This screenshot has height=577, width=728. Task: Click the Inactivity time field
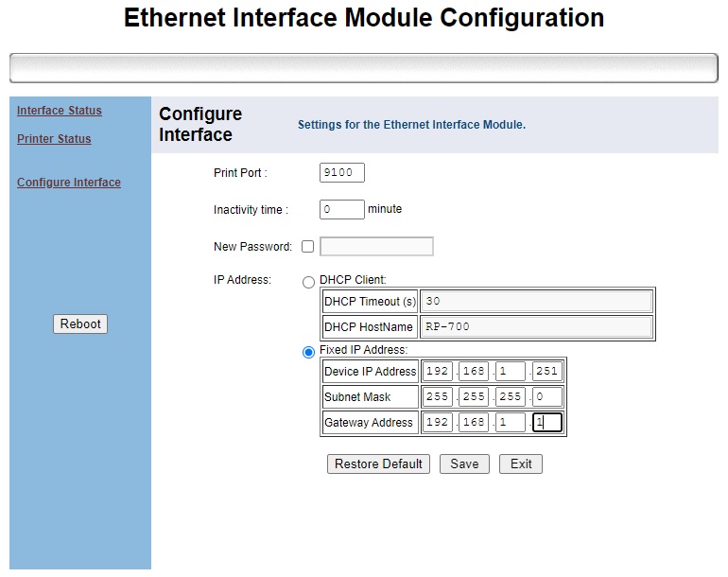(x=342, y=209)
